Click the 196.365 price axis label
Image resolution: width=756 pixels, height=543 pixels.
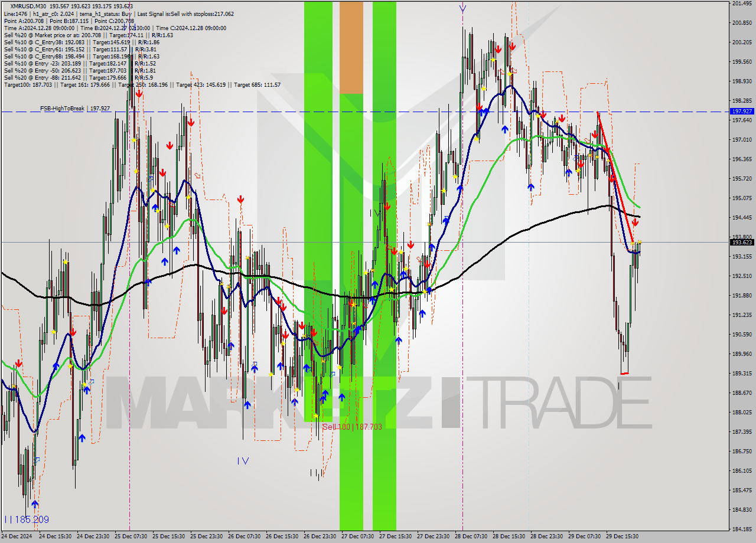click(742, 159)
